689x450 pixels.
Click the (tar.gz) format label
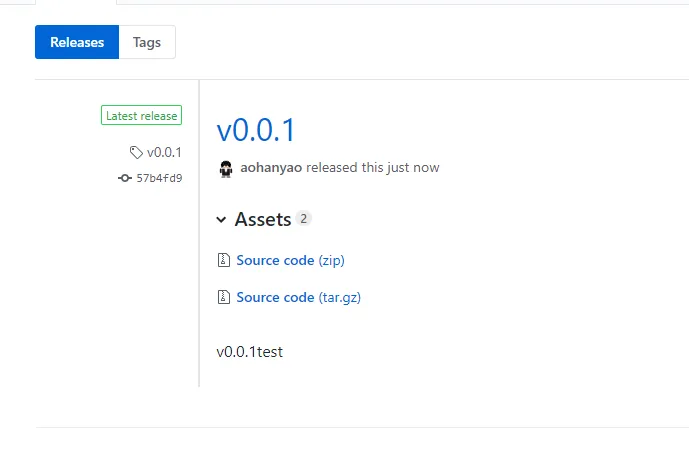(340, 298)
